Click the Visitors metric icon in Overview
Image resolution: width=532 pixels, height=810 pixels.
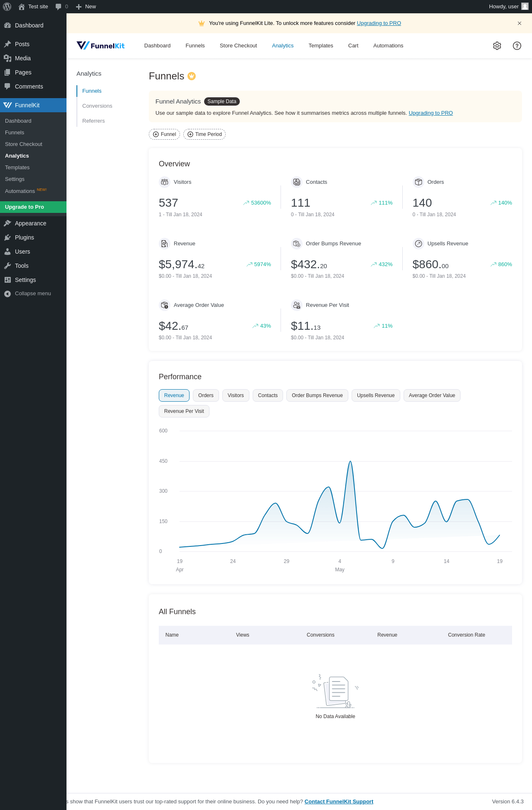tap(165, 182)
